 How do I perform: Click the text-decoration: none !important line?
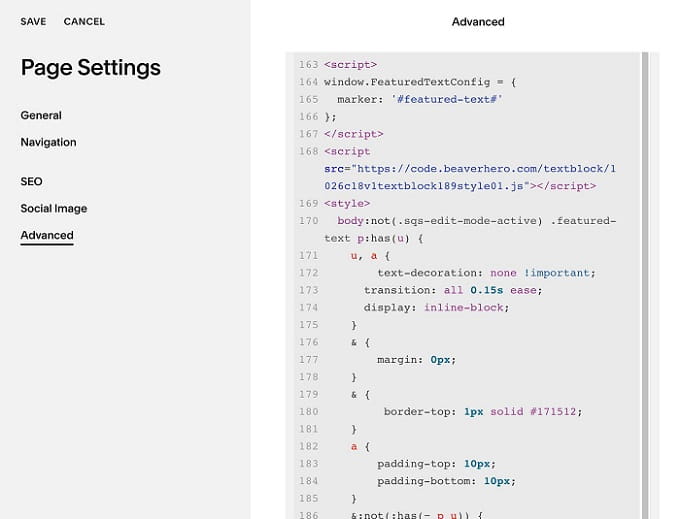pyautogui.click(x=487, y=273)
